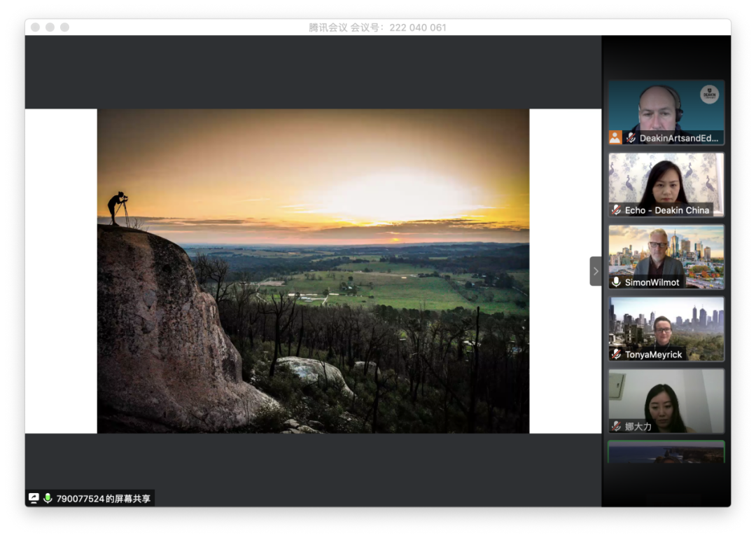Click muted mic icon next to Echo - Deakin China
Screen dimensions: 756x538
pyautogui.click(x=617, y=210)
